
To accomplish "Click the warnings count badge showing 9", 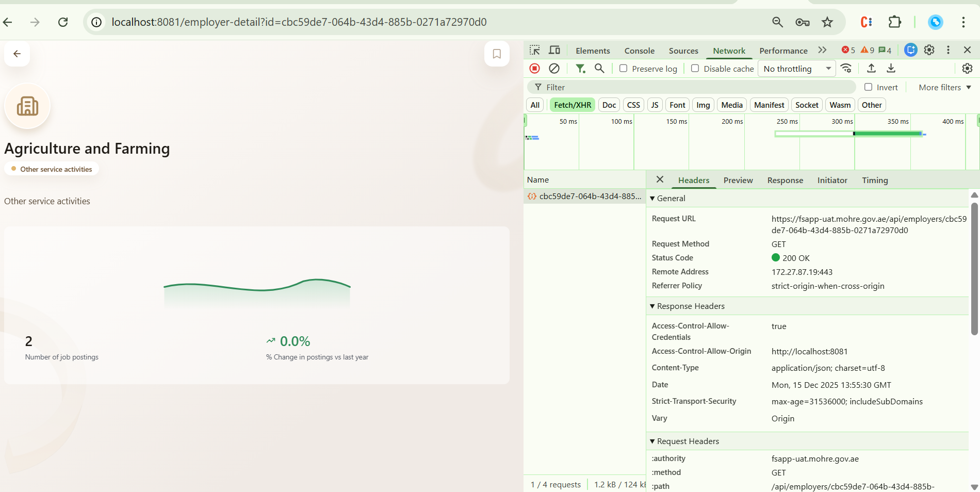I will coord(868,50).
